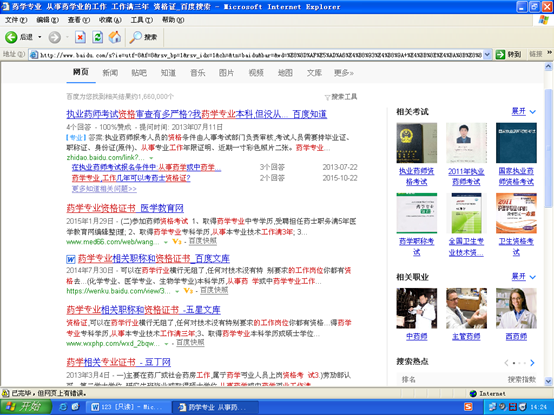Click Sogou input method tray icon
The image size is (554, 415).
(x=468, y=407)
